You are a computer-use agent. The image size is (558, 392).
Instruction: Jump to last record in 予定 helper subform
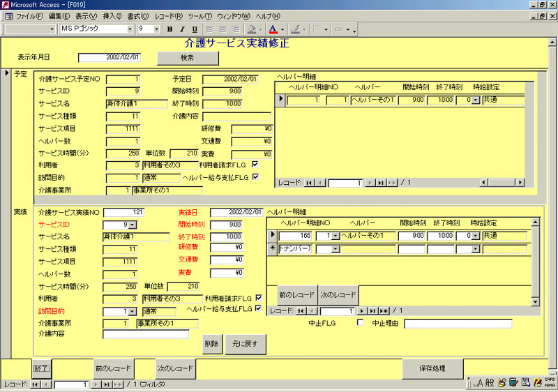pyautogui.click(x=381, y=183)
